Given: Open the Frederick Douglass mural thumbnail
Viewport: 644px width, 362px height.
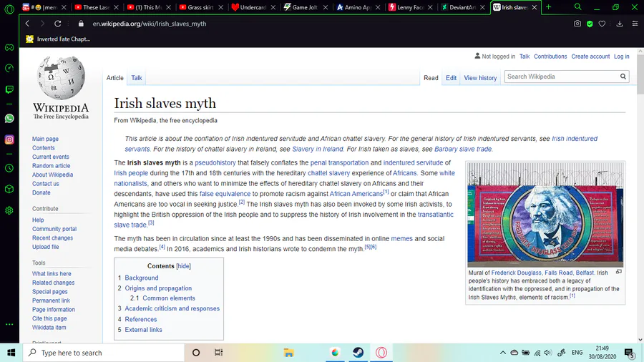Looking at the screenshot, I should coord(545,215).
